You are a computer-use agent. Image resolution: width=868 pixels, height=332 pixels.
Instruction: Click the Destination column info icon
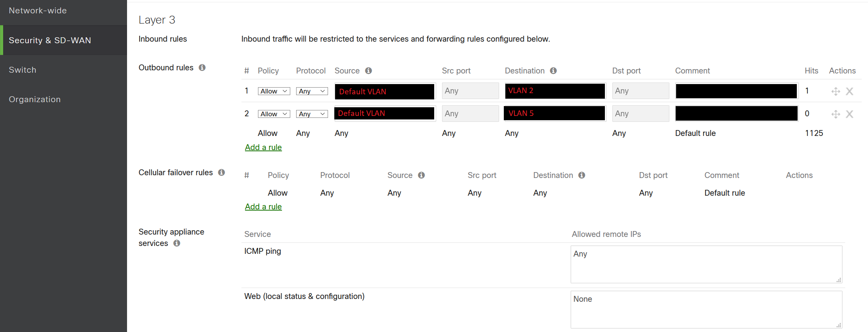click(x=554, y=71)
